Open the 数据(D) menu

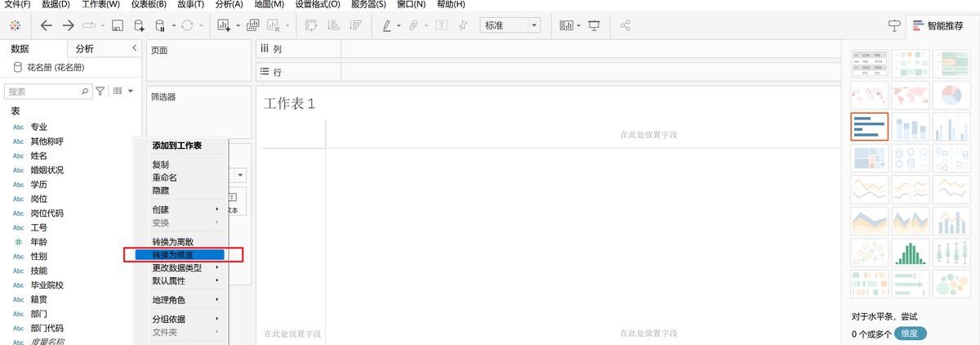click(56, 4)
